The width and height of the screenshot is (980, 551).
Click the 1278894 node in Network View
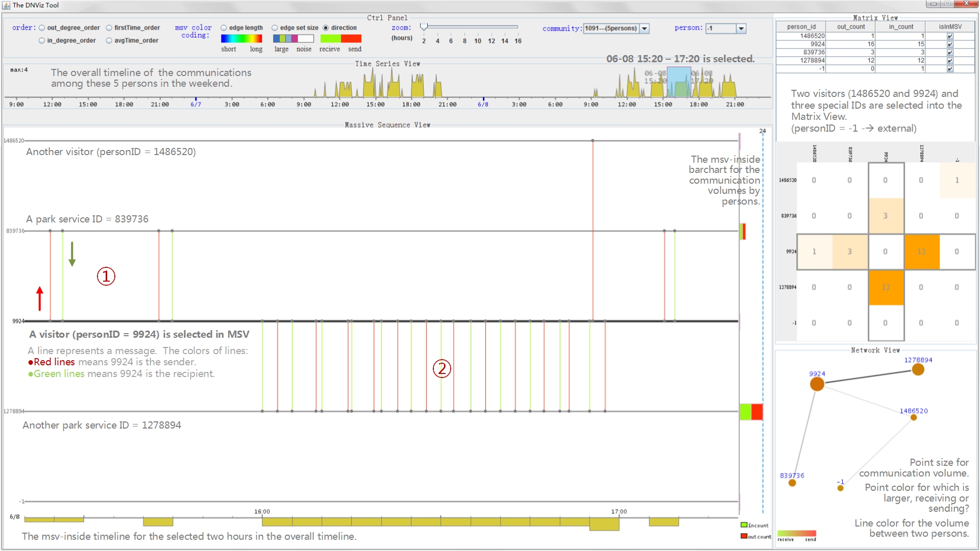[918, 369]
